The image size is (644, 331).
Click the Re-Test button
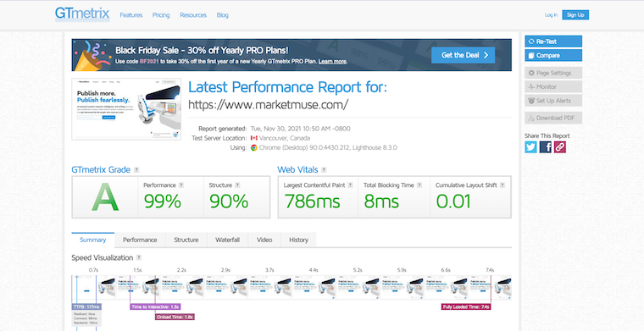[553, 41]
